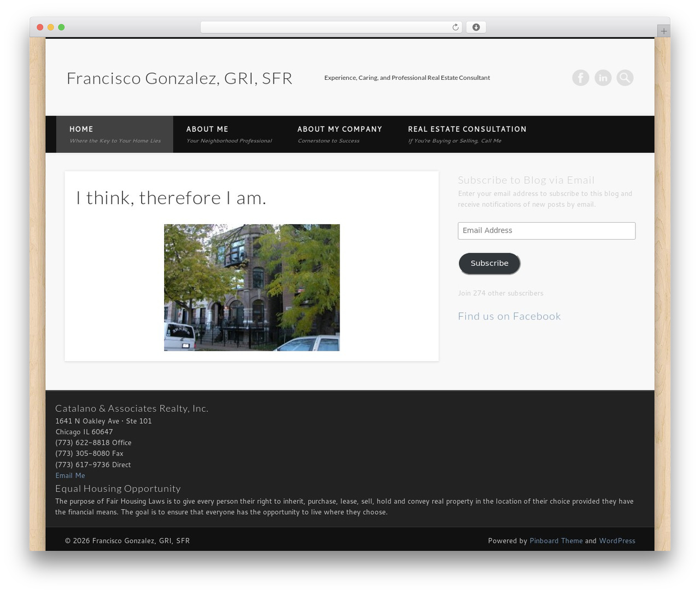Open the LinkedIn social icon
Screen dimensions: 700x593
[603, 78]
